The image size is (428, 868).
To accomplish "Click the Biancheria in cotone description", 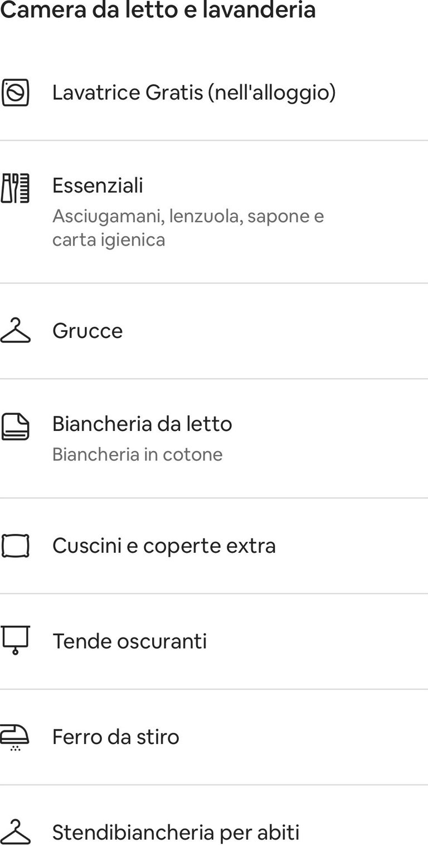I will 137,454.
